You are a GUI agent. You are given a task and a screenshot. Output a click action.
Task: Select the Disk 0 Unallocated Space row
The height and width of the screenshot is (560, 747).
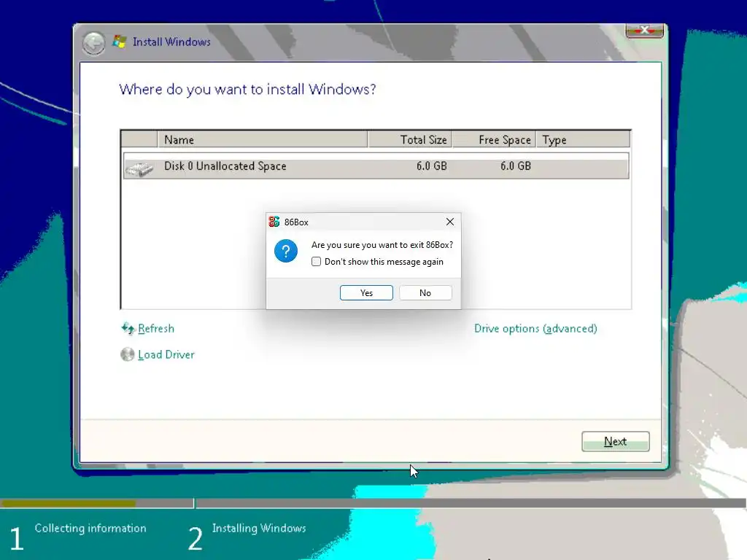point(376,166)
